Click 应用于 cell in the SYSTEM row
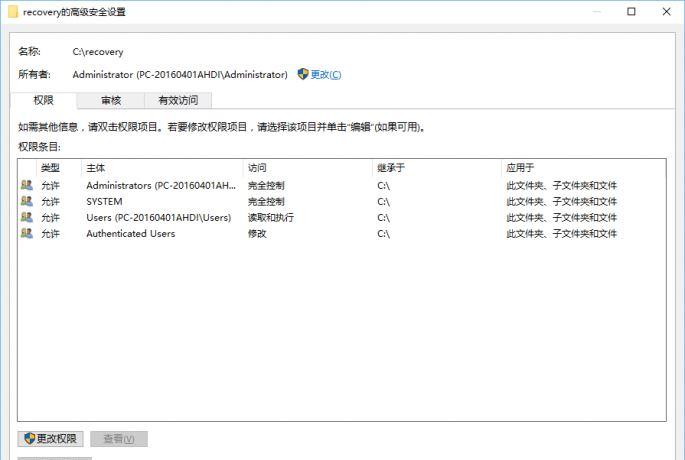 coord(561,201)
